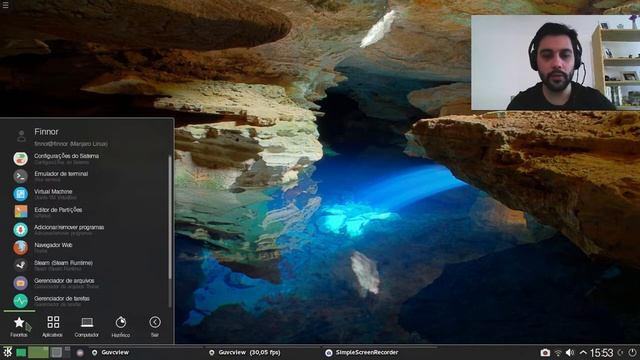Launch Navegador Web icon
640x360 pixels.
20,247
